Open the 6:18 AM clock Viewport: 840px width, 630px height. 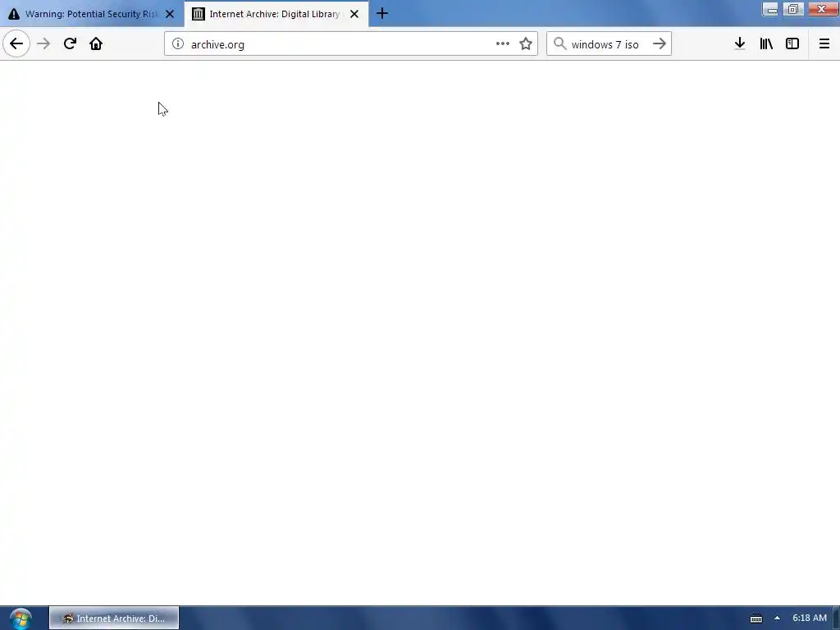(810, 619)
